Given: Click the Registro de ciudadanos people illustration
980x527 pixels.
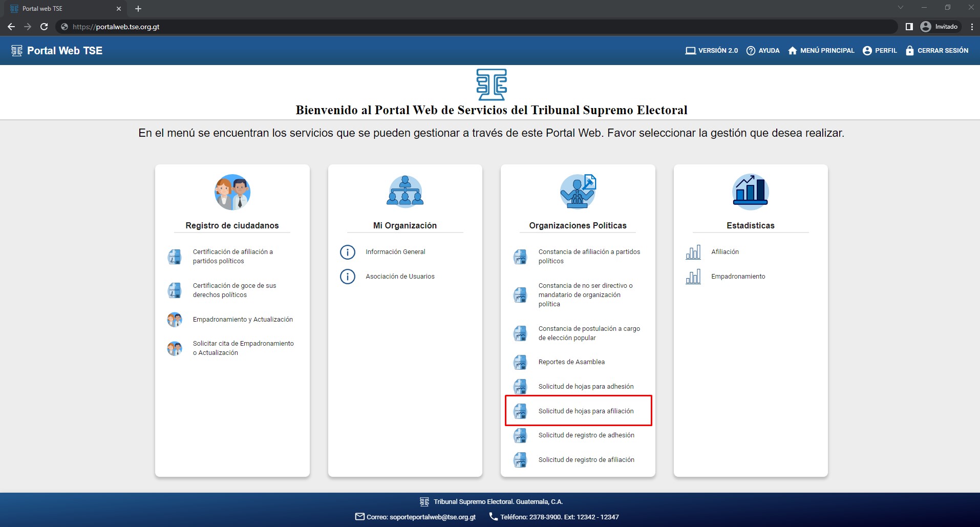Looking at the screenshot, I should pyautogui.click(x=232, y=192).
